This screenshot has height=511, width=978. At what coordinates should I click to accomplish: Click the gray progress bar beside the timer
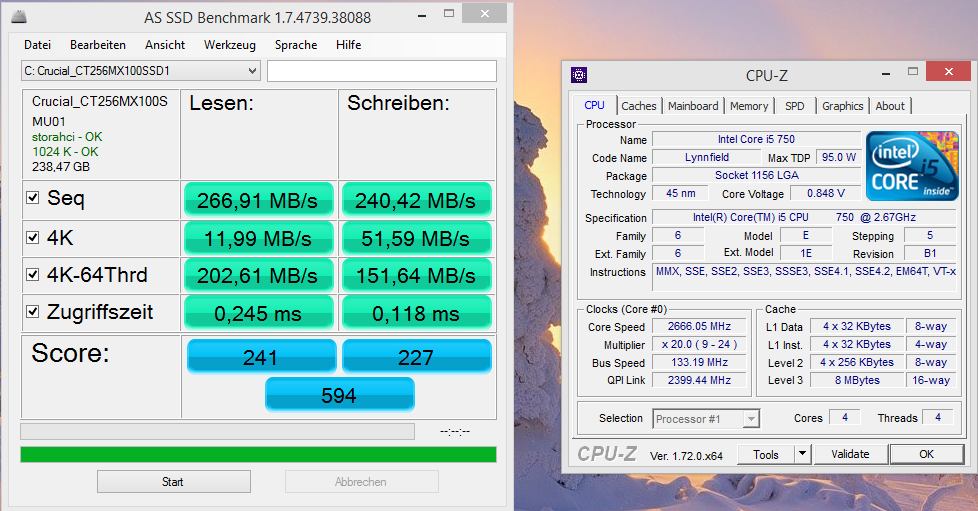tap(217, 431)
